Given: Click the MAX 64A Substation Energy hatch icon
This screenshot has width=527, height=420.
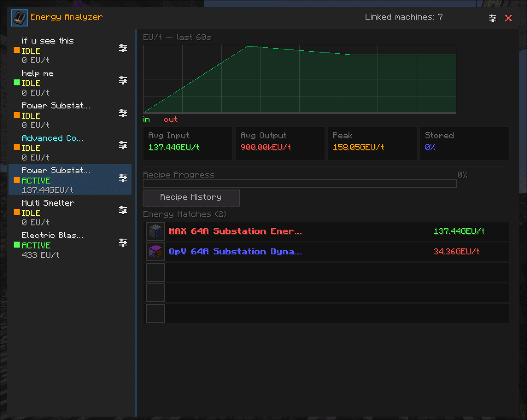Looking at the screenshot, I should (x=155, y=231).
